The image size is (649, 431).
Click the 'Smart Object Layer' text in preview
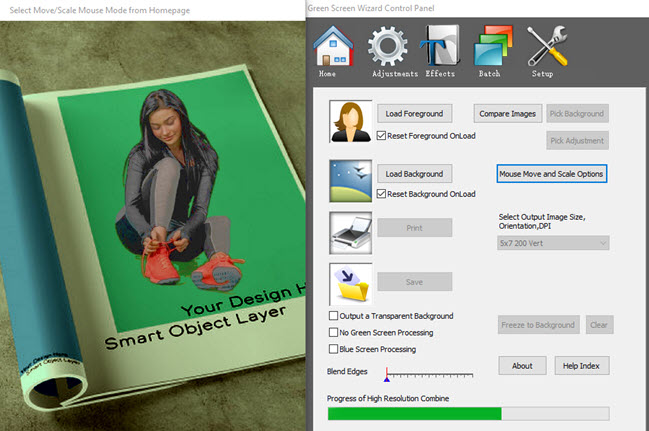click(195, 327)
